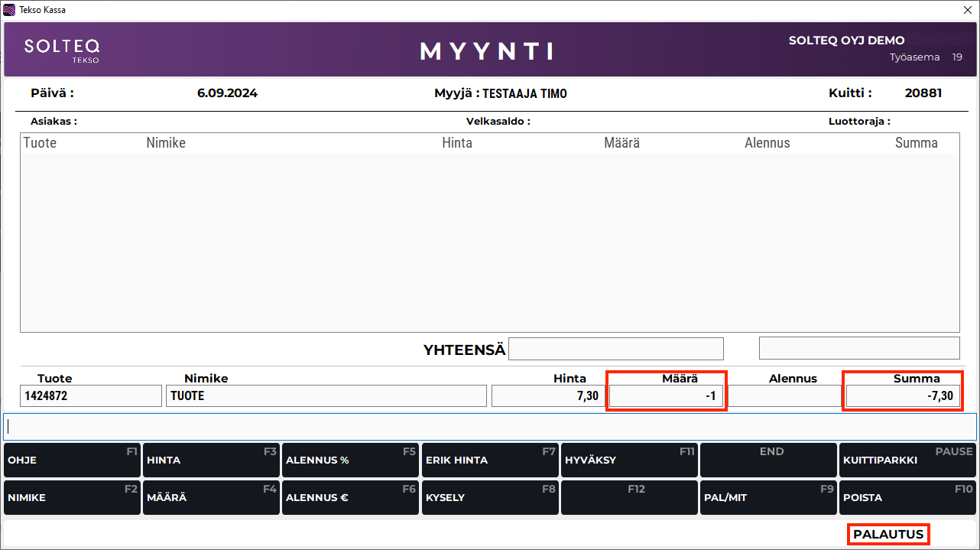This screenshot has height=550, width=980.
Task: Click the MÄÄRÄ F4 quantity button
Action: [x=211, y=497]
